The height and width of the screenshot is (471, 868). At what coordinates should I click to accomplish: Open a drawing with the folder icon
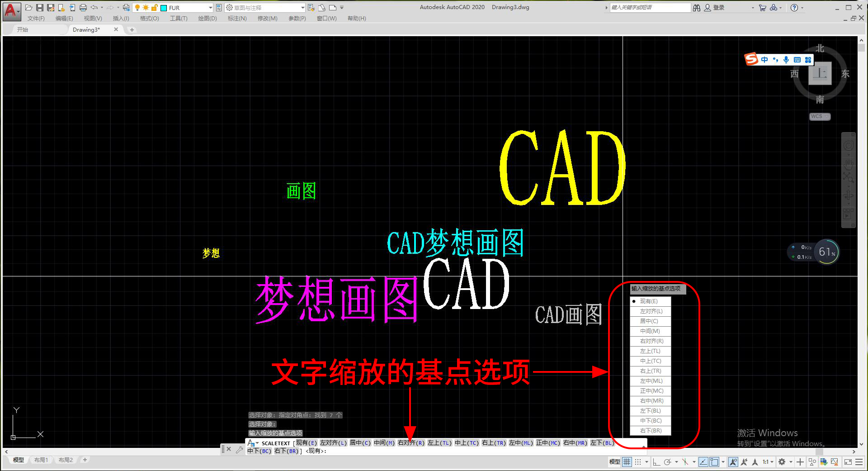pos(28,8)
